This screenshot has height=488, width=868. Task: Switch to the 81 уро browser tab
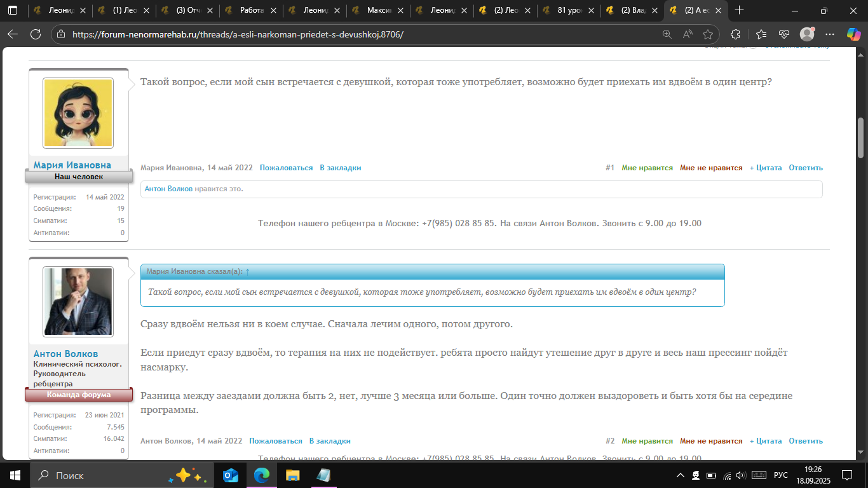(x=569, y=11)
